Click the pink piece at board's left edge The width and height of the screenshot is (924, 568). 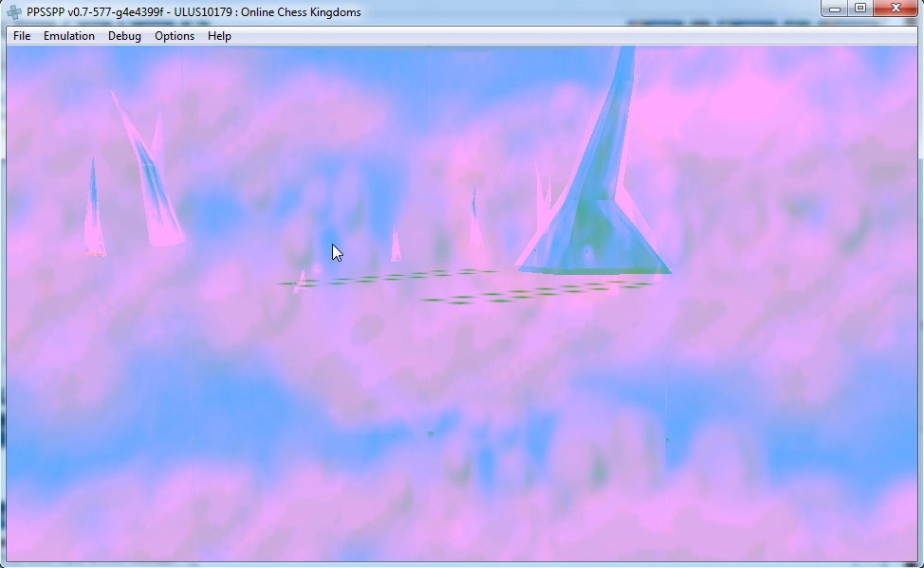[x=301, y=282]
